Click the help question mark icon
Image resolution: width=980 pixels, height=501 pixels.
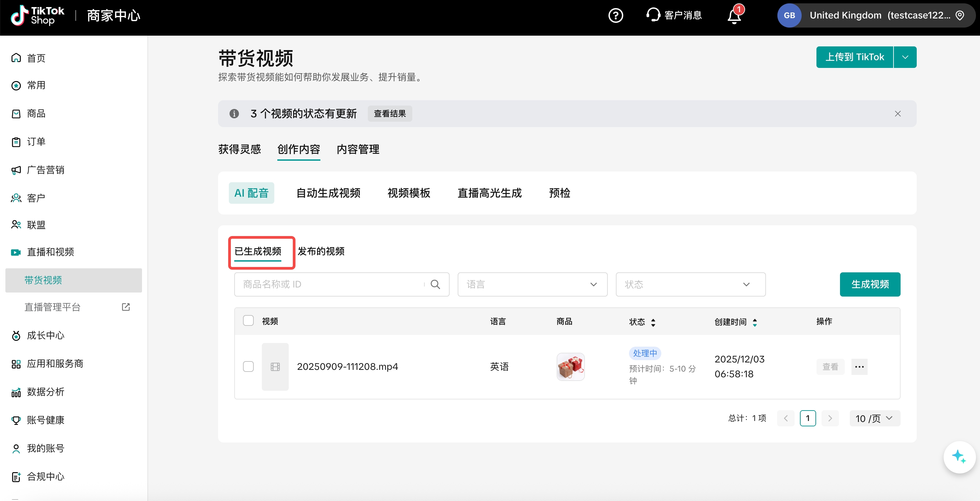615,15
